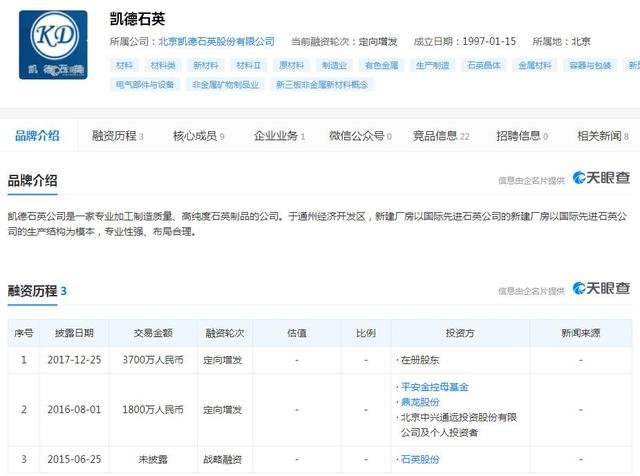Select the 非金属矿物制品业 tag

tap(225, 85)
